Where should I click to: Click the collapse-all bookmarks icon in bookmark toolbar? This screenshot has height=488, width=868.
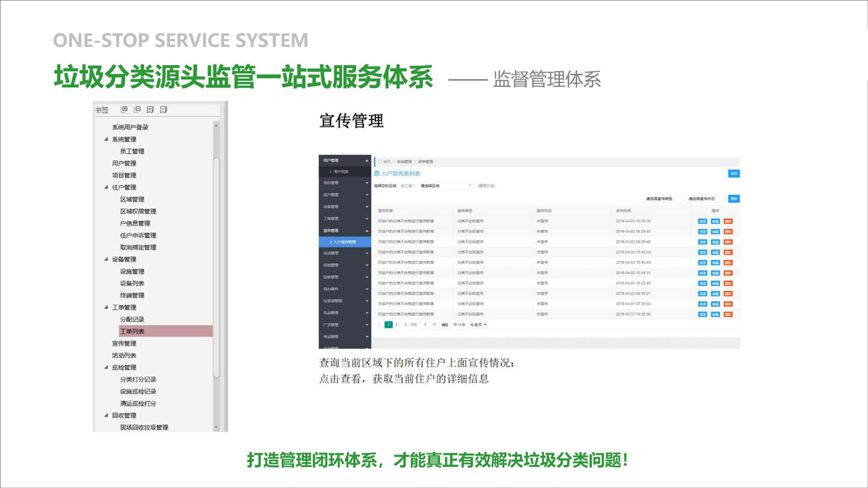[x=137, y=110]
